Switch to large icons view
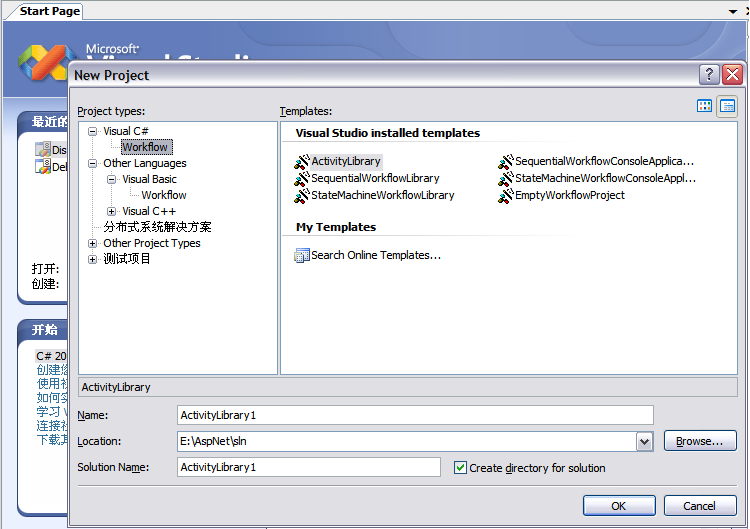Screen dimensions: 750x529 (705, 106)
